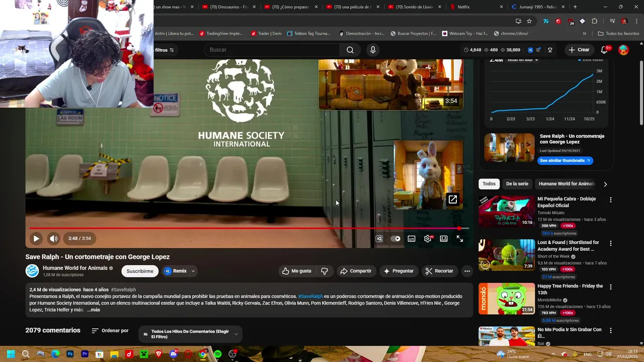Screen dimensions: 644x362
Task: Open a new browser tab
Action: point(575,7)
